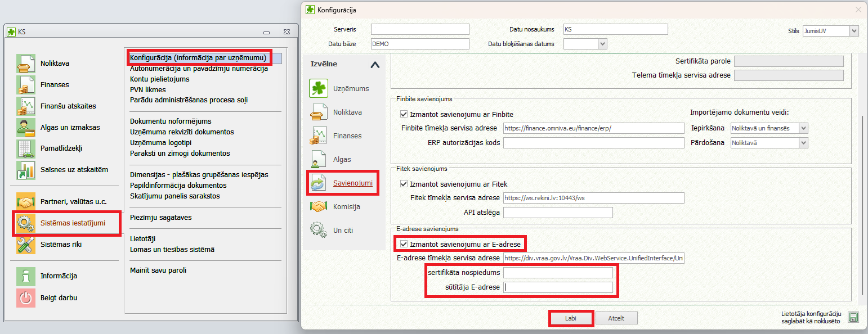This screenshot has width=868, height=334.
Task: Open Finanses coins icon in KS window
Action: [x=26, y=85]
